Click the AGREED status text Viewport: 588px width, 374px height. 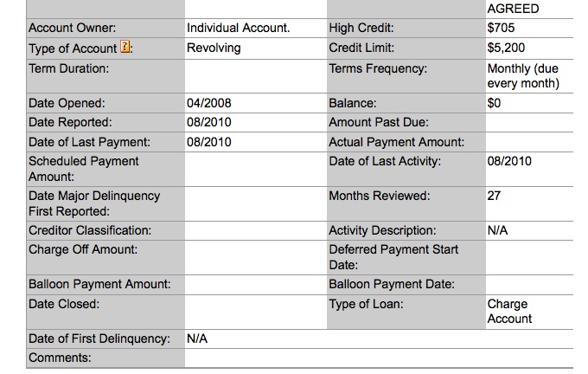[x=513, y=9]
